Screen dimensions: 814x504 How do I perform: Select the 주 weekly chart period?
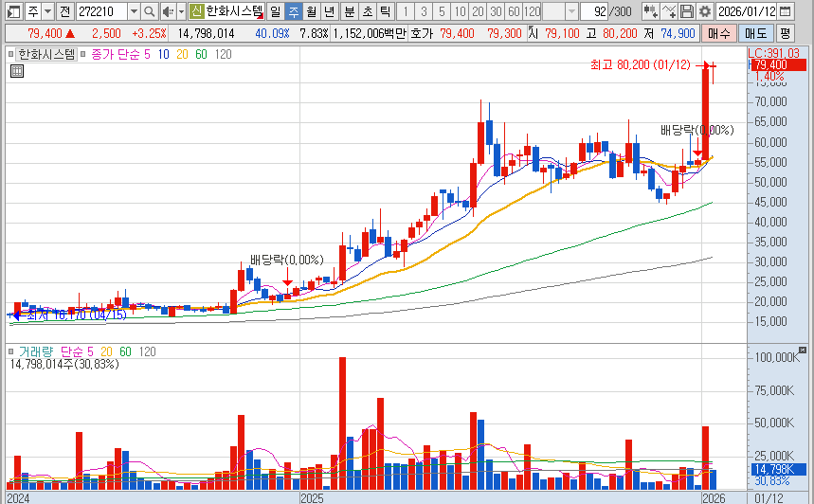[x=294, y=11]
